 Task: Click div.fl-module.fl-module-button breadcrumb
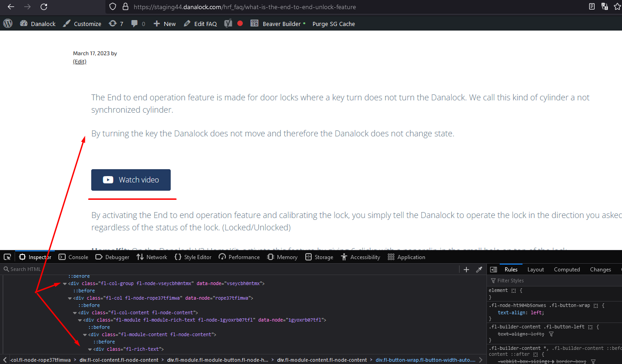[217, 360]
